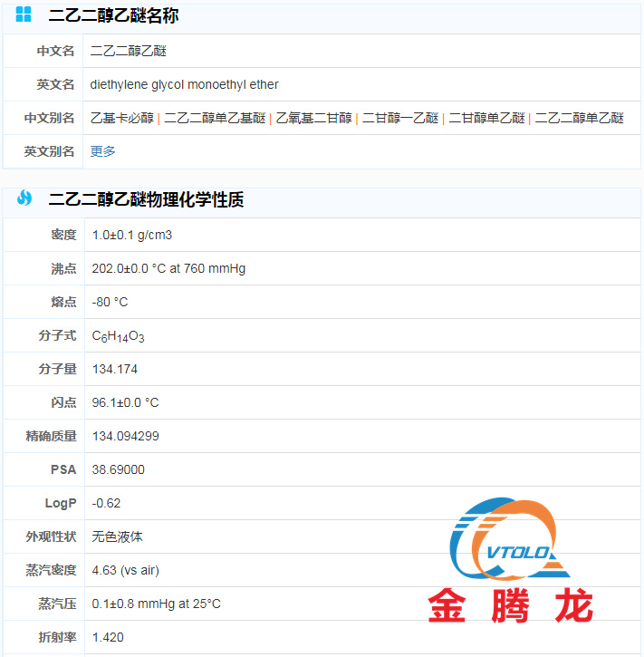Click the red 金腾龙 brand text

click(510, 605)
